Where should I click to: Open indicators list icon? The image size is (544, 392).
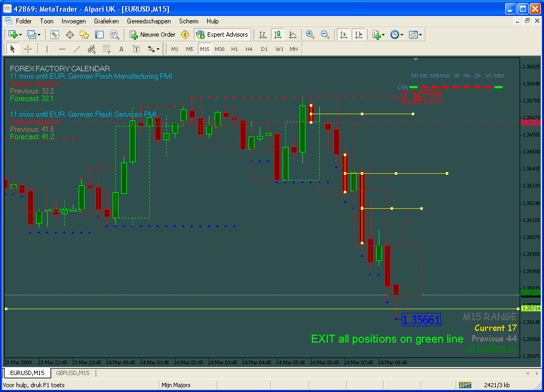376,35
